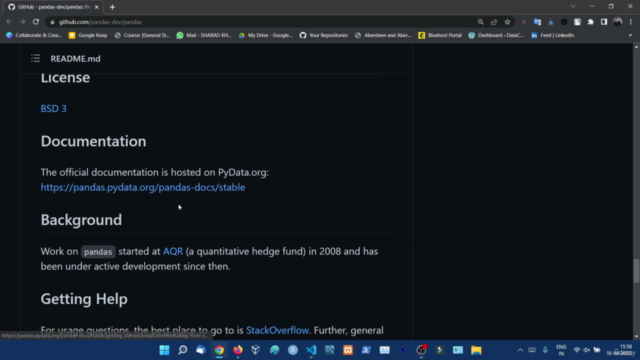Image resolution: width=640 pixels, height=360 pixels.
Task: Open a new browser tab
Action: (112, 7)
